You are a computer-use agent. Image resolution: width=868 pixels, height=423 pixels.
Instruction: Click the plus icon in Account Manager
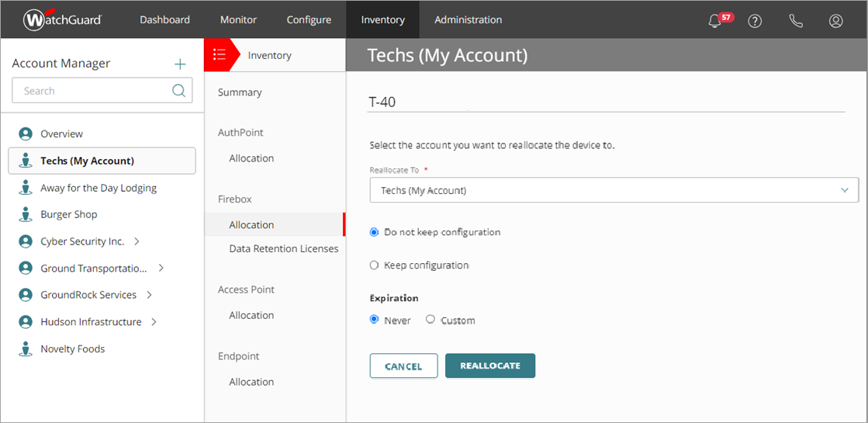(x=180, y=64)
